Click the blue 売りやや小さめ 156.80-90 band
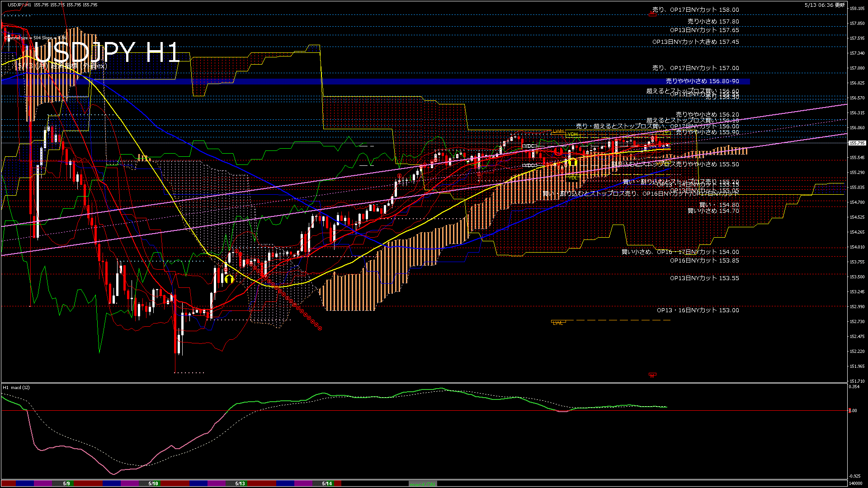The height and width of the screenshot is (488, 868). coord(376,81)
